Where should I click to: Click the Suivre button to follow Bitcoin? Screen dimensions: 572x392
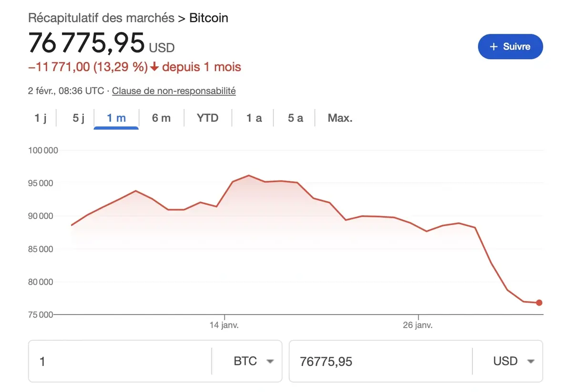point(510,46)
